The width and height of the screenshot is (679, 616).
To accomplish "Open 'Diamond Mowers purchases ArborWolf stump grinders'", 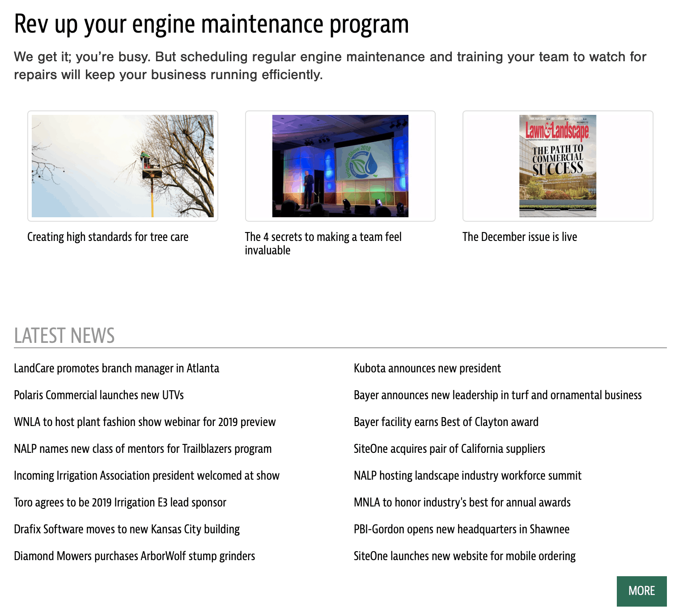I will pos(135,556).
